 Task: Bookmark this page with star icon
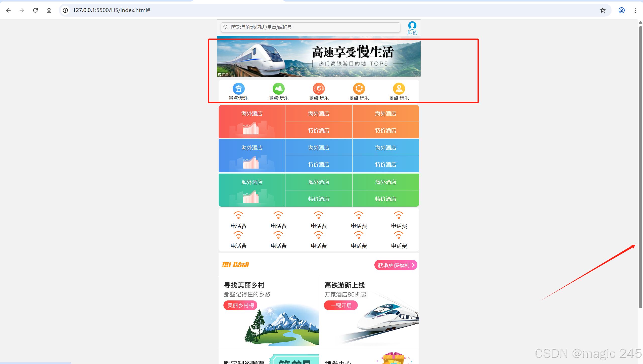[x=603, y=10]
